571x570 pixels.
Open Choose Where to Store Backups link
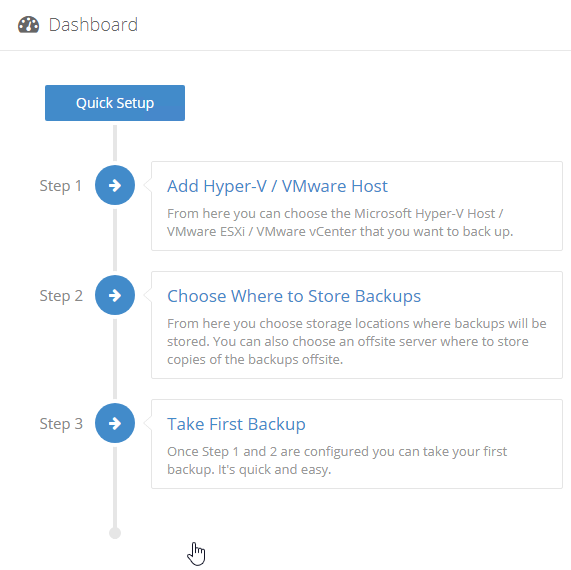coord(294,296)
